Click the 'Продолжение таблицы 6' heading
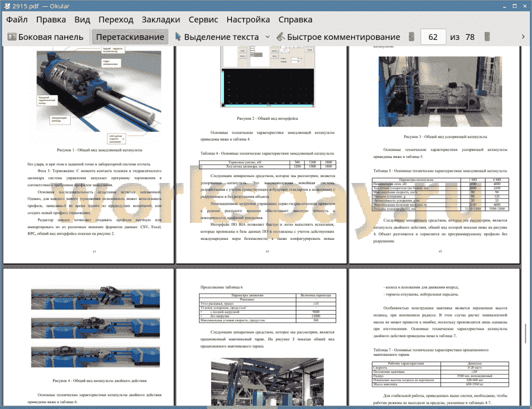 (221, 287)
